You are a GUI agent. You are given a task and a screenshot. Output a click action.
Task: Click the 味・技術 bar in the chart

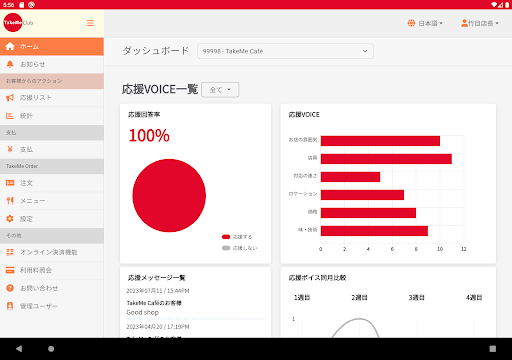click(374, 231)
